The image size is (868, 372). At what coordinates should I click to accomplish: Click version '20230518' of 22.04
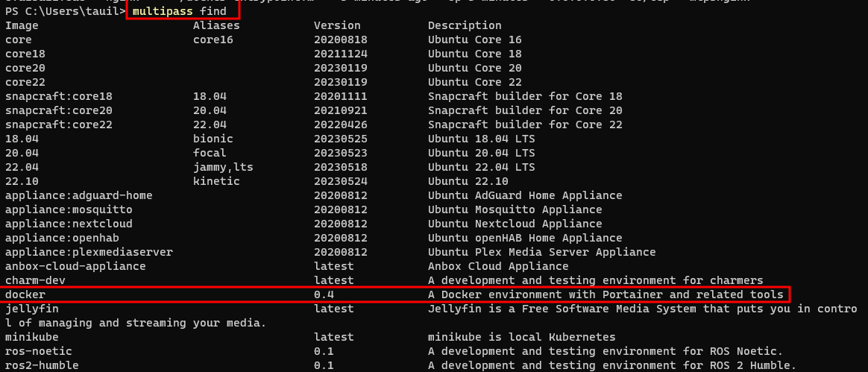(341, 167)
